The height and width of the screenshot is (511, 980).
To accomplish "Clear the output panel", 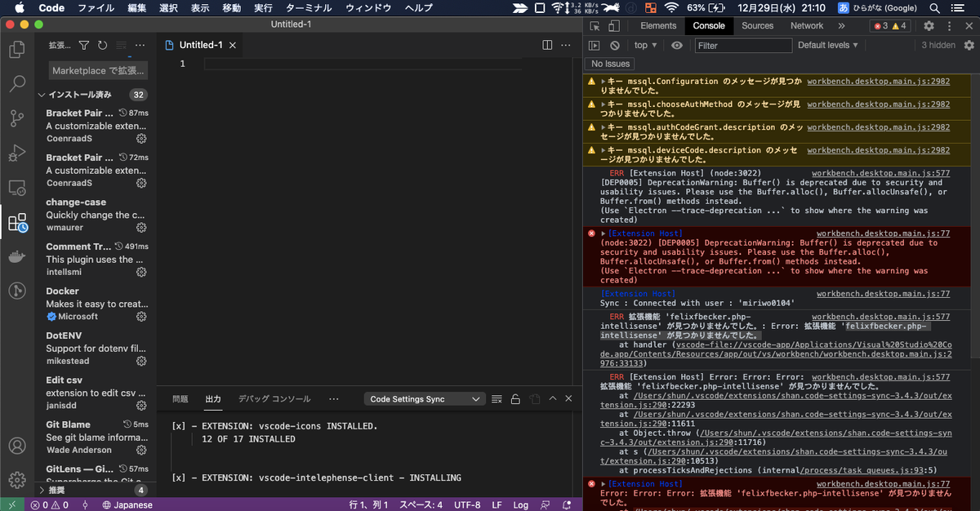I will point(497,399).
